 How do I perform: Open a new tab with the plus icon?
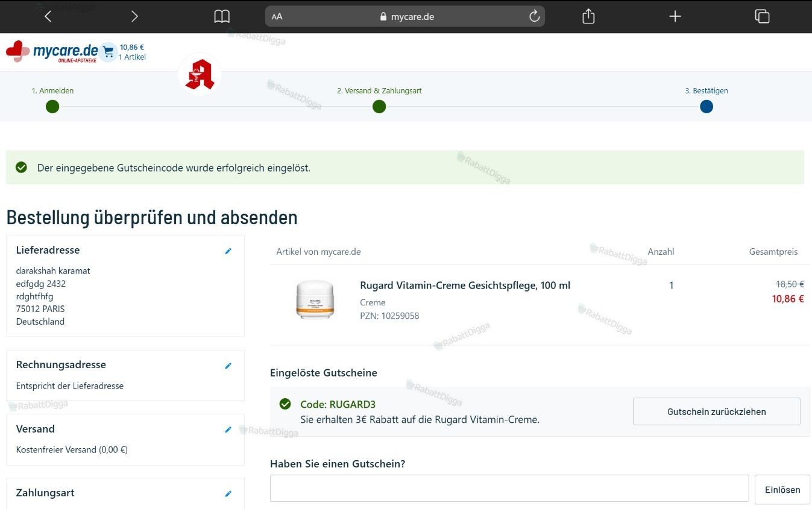point(675,16)
